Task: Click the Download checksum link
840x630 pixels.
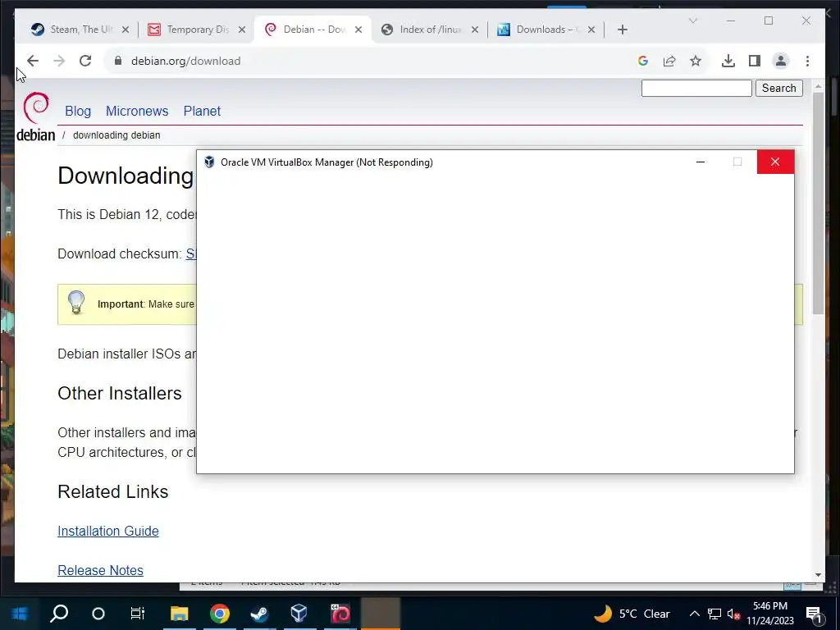Action: 190,254
